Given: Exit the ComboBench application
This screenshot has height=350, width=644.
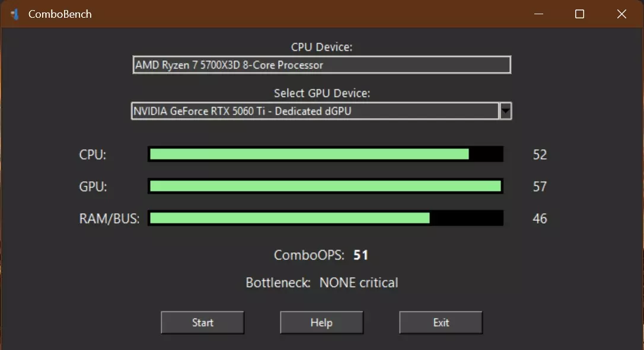Looking at the screenshot, I should (x=441, y=323).
